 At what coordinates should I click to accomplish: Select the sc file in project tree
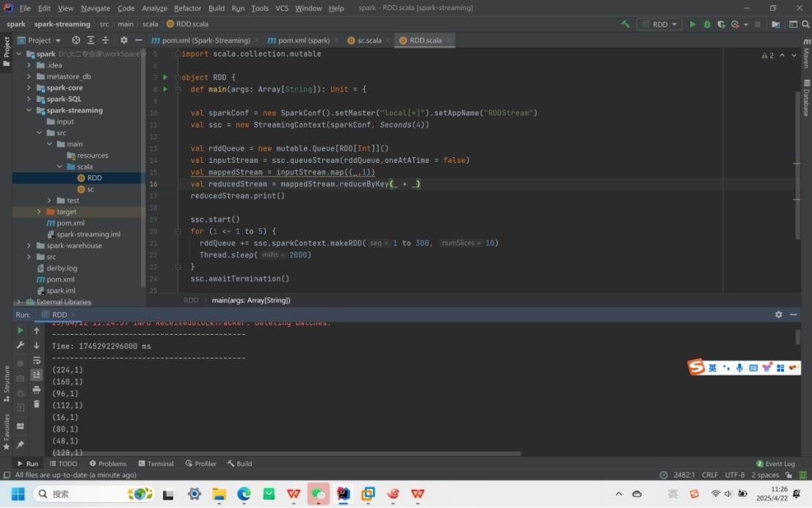click(90, 189)
